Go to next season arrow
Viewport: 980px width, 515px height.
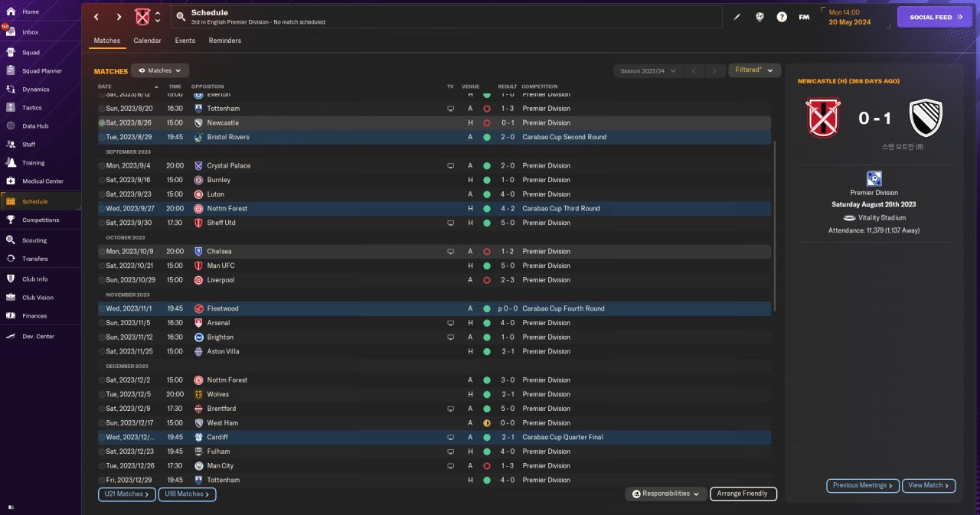714,70
